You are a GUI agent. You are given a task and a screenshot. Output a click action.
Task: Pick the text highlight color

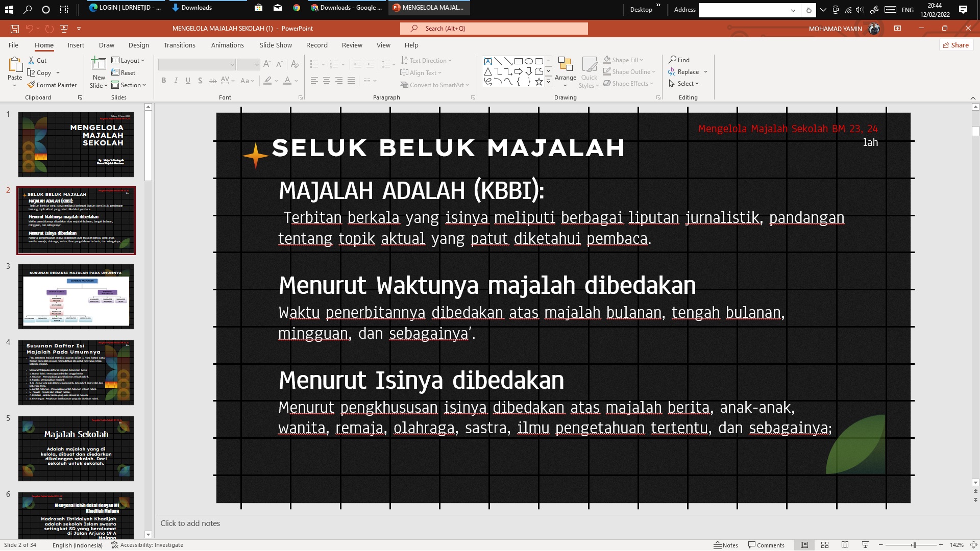click(x=267, y=81)
